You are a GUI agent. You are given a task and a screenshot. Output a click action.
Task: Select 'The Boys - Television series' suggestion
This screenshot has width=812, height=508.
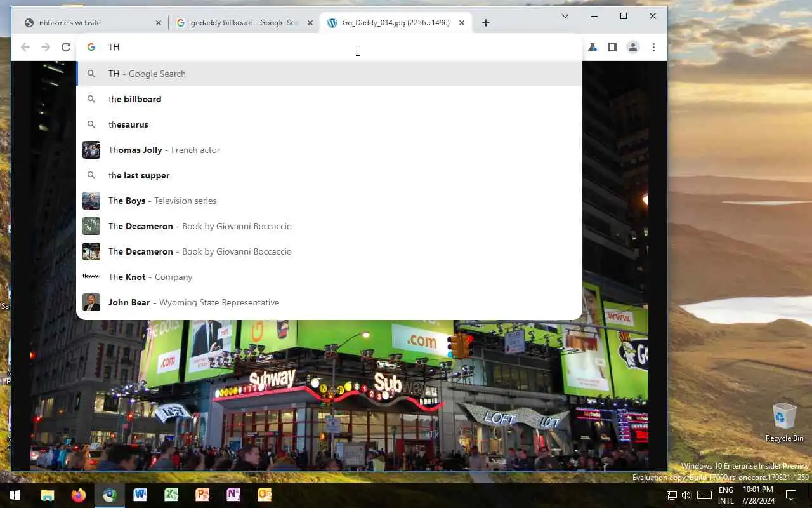(x=329, y=201)
